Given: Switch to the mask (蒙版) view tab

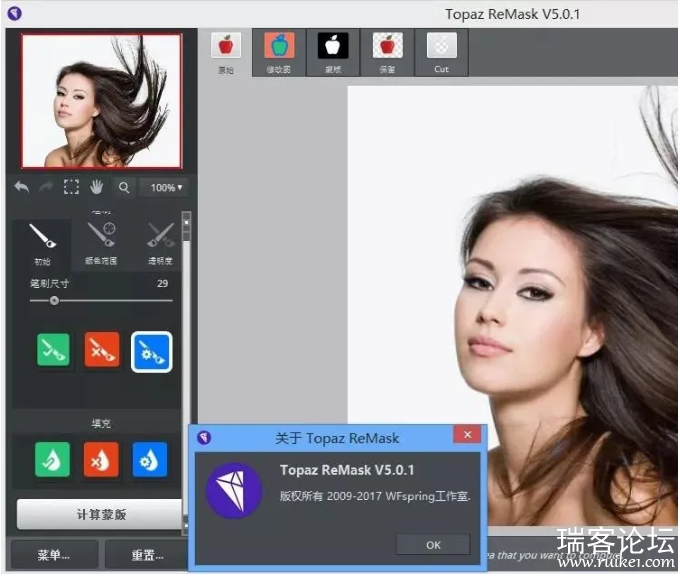Looking at the screenshot, I should coord(333,53).
